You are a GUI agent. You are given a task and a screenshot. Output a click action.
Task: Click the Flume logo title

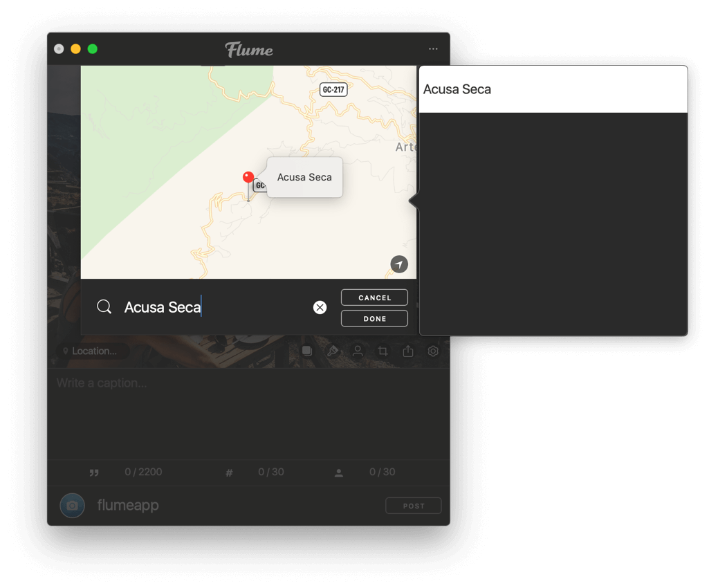point(248,49)
